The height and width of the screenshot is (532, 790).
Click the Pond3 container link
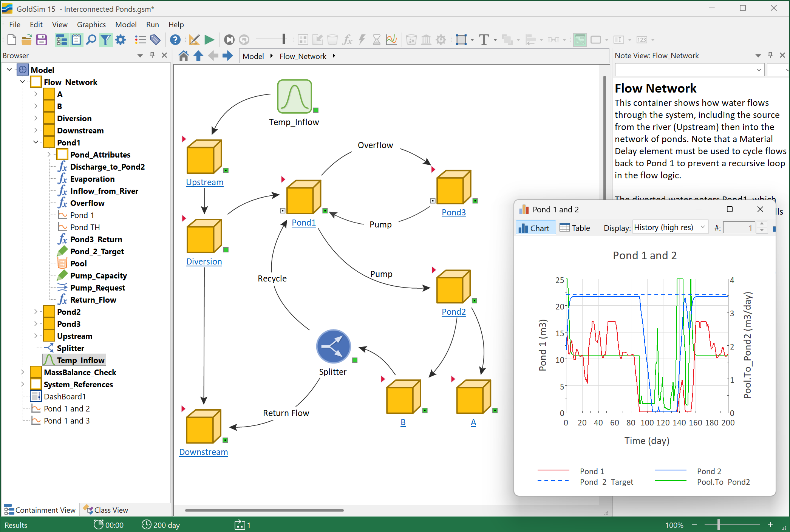pyautogui.click(x=453, y=212)
